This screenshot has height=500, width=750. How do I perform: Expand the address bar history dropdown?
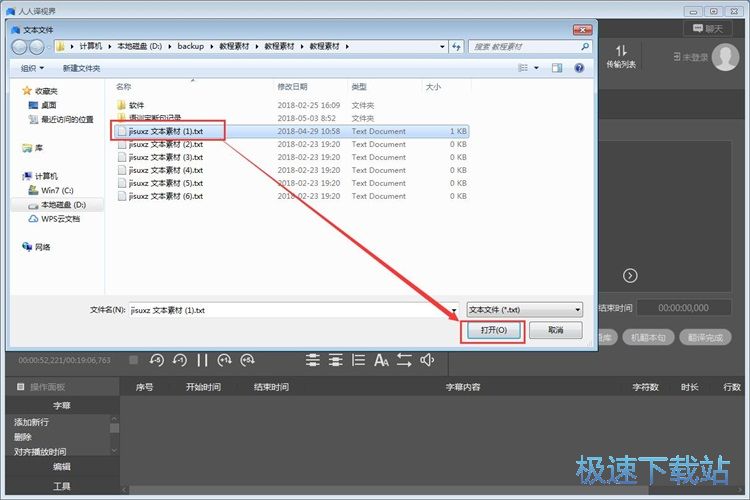click(442, 46)
